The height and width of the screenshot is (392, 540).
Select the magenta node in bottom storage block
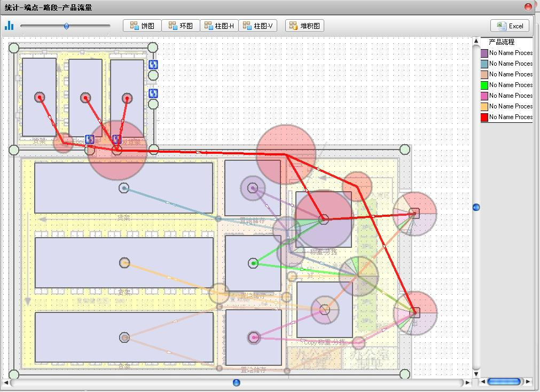254,337
